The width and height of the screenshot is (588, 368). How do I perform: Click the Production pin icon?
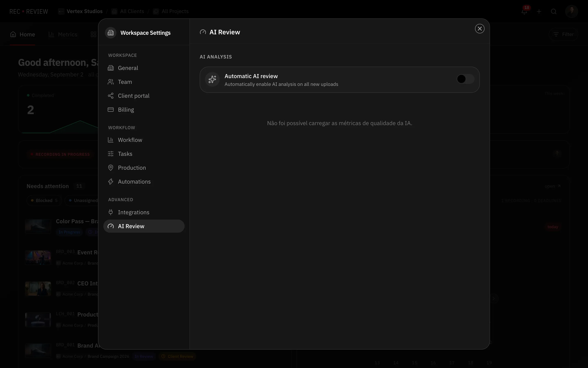point(110,168)
